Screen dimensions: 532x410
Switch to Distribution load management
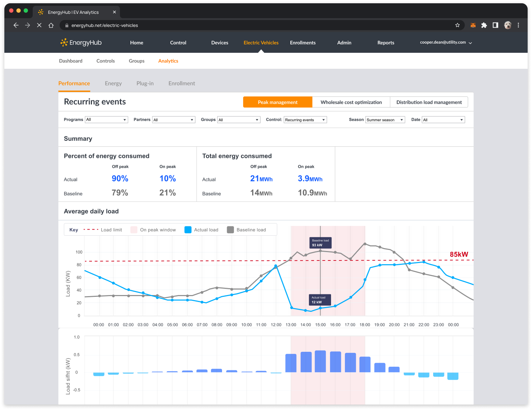tap(429, 102)
